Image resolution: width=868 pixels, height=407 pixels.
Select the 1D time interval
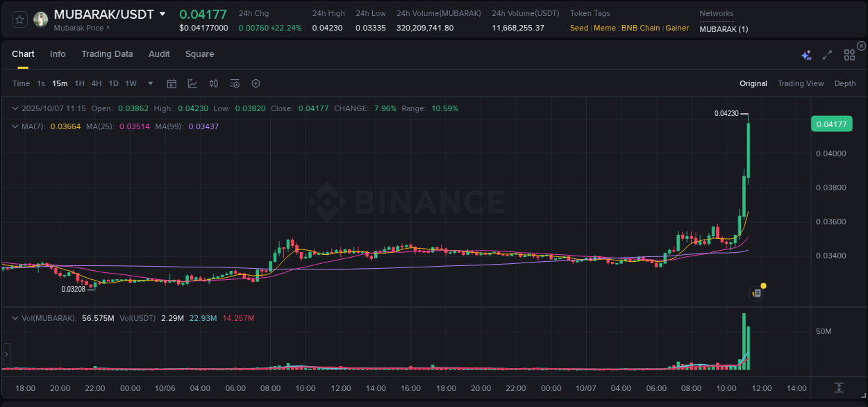(113, 83)
